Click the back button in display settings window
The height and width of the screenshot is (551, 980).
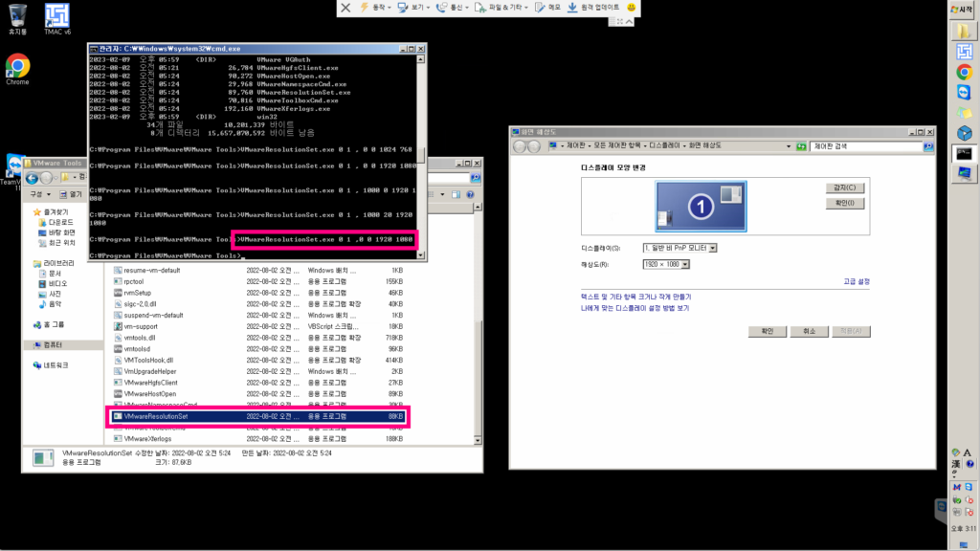[520, 146]
